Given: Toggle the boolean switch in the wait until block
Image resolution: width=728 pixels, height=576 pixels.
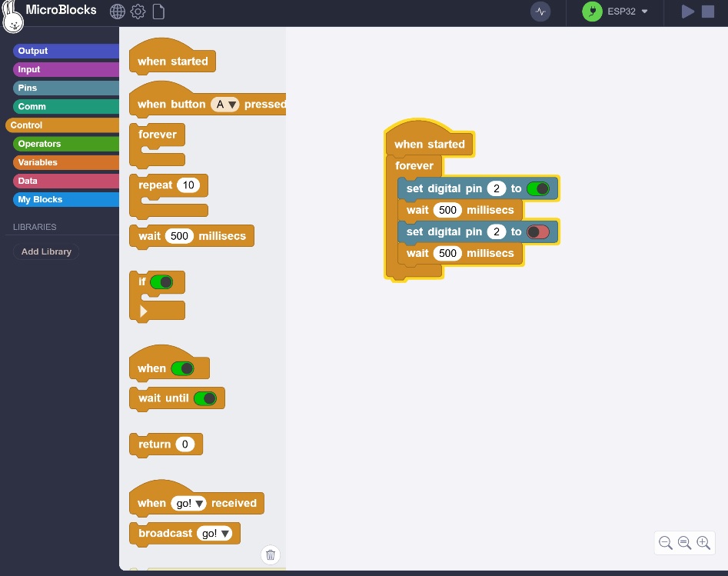Looking at the screenshot, I should pyautogui.click(x=205, y=398).
